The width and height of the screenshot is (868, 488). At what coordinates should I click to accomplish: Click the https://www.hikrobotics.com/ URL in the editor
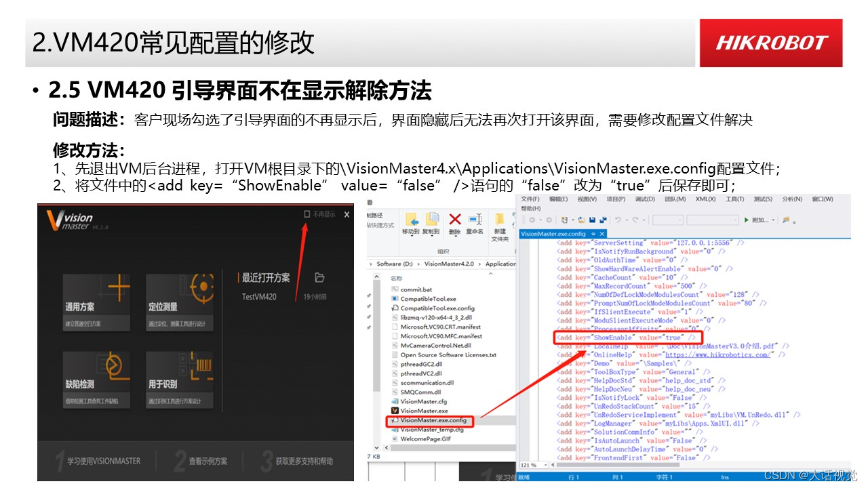point(717,354)
